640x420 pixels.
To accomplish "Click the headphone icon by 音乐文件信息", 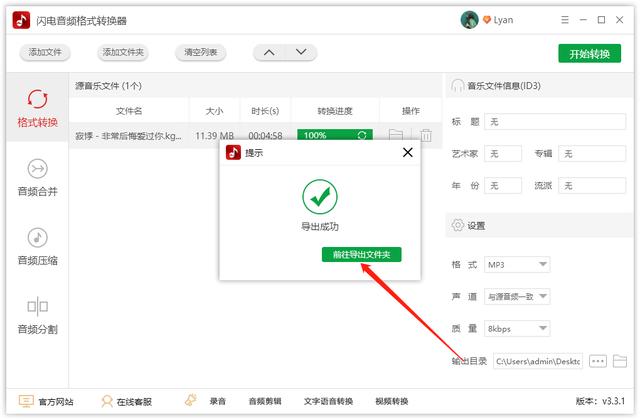I will pos(457,86).
